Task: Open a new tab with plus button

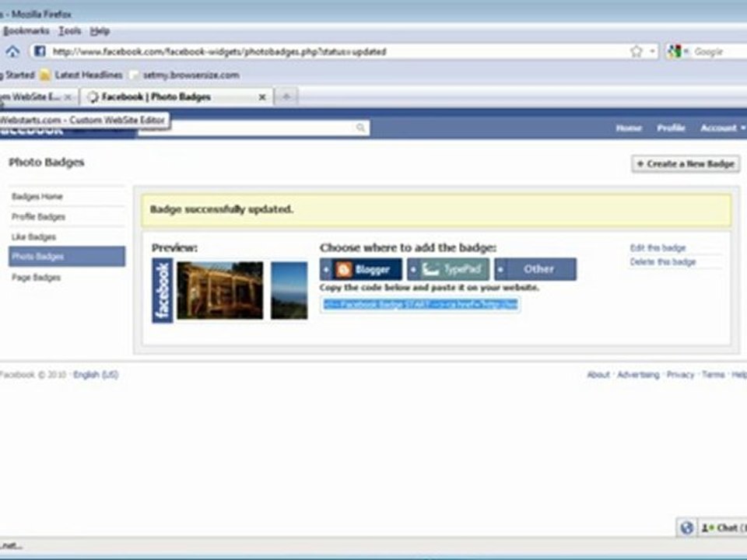Action: (x=286, y=96)
